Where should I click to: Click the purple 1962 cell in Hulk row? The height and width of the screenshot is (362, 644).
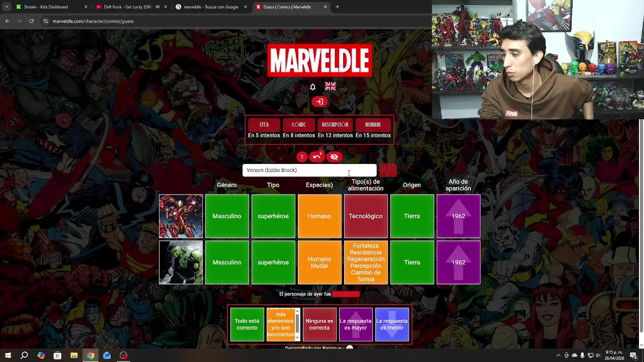point(458,262)
